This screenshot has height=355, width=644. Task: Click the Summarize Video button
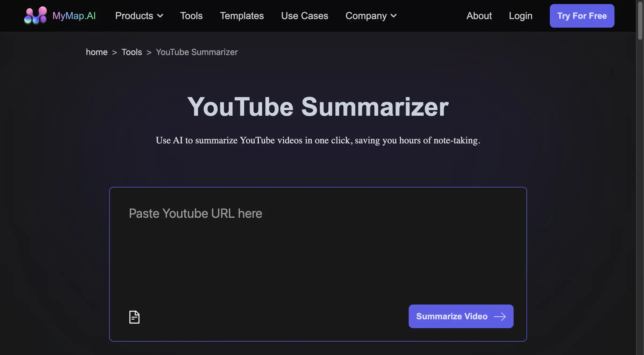(460, 316)
